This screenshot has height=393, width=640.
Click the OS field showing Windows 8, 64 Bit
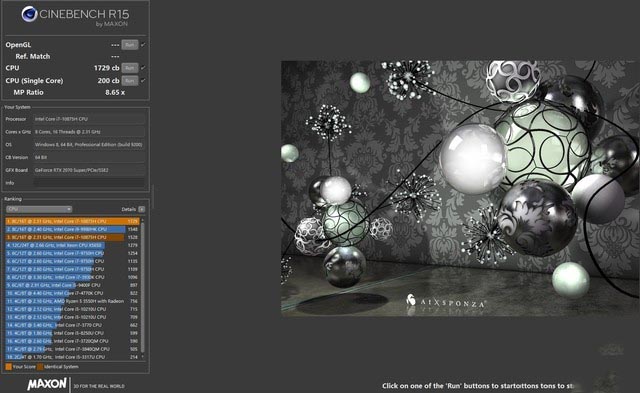(x=89, y=144)
